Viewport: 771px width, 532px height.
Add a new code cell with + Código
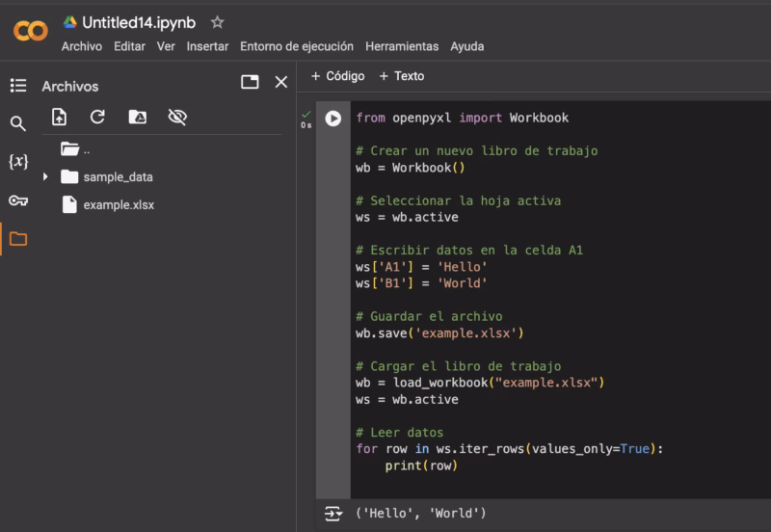338,76
